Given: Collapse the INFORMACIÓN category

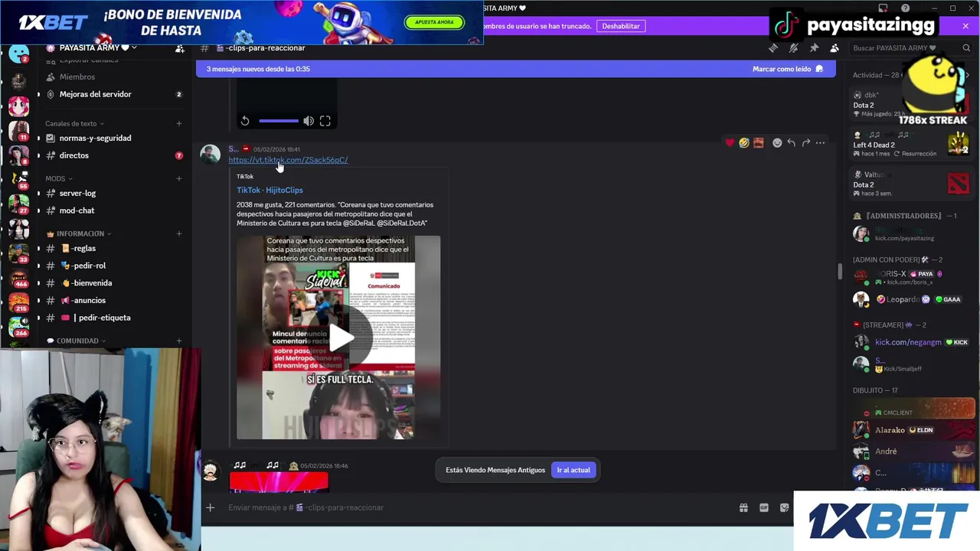Looking at the screenshot, I should pos(80,233).
